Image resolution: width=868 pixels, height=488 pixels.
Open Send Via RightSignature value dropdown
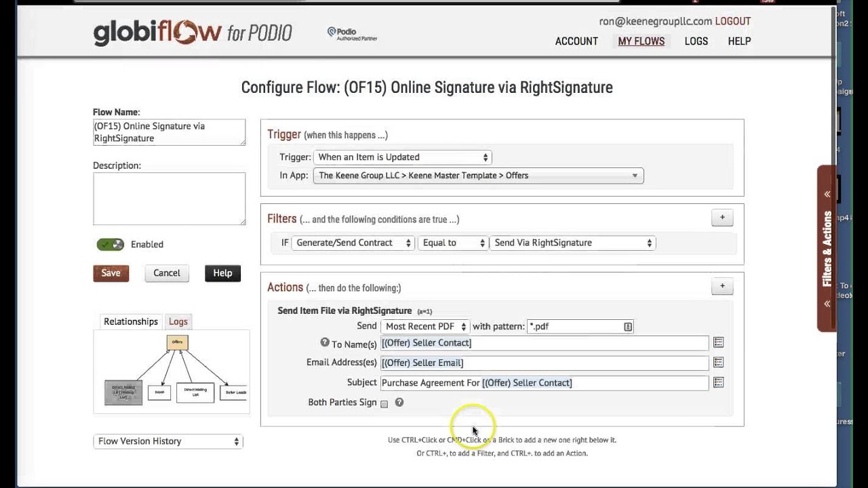[572, 243]
